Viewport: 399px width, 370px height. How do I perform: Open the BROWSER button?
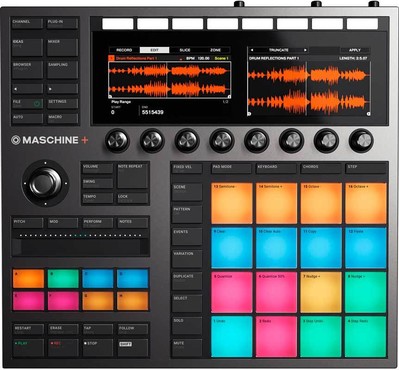[27, 70]
